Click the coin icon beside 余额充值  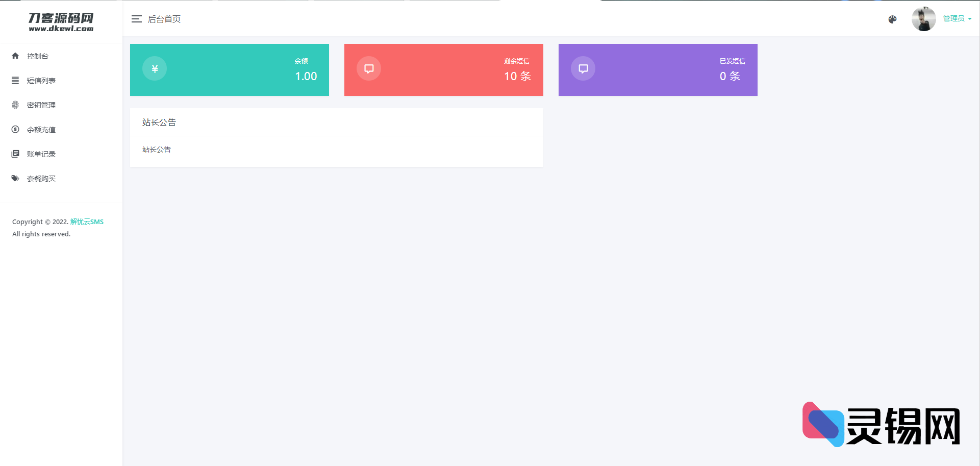click(x=15, y=130)
